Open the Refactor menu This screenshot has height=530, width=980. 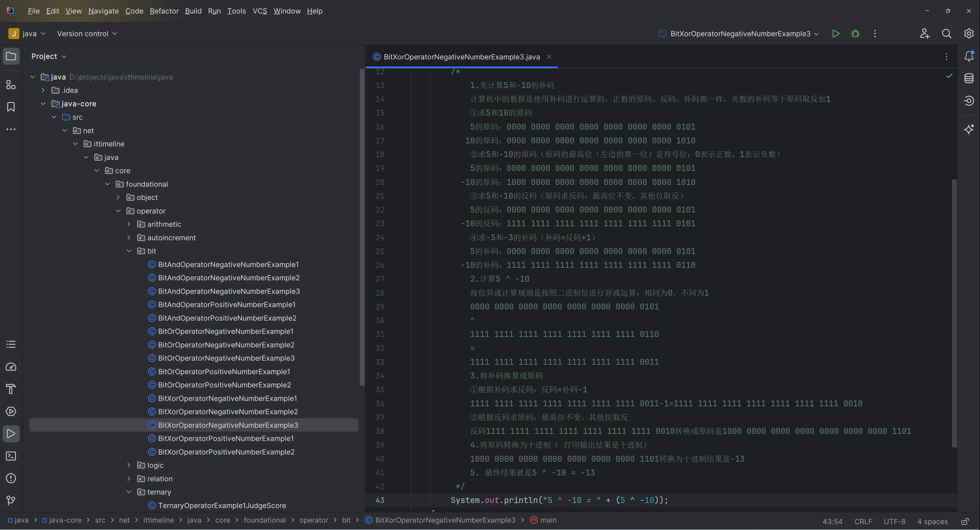(164, 11)
